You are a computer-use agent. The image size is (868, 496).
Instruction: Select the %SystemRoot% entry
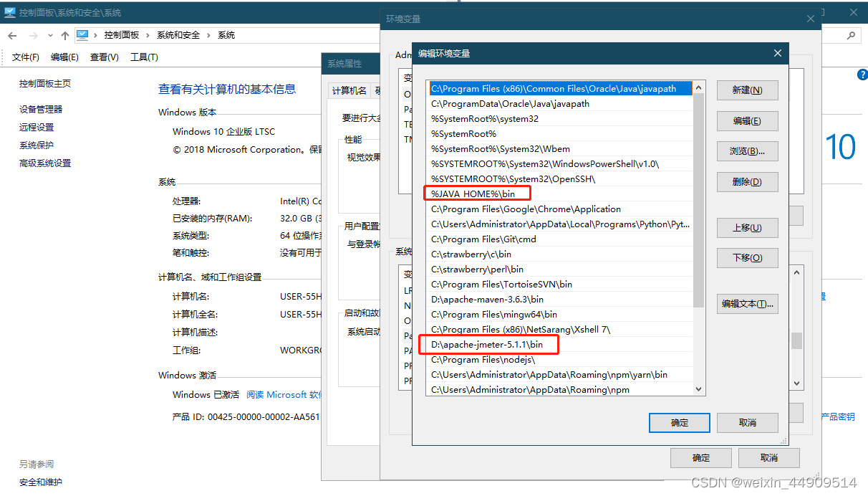(x=559, y=134)
